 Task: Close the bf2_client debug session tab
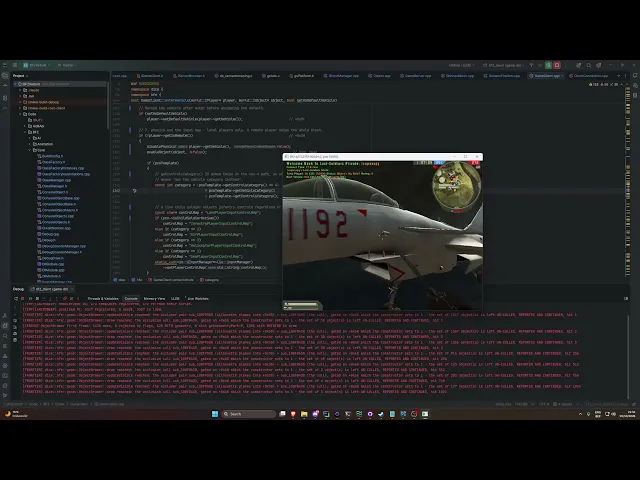(72, 289)
